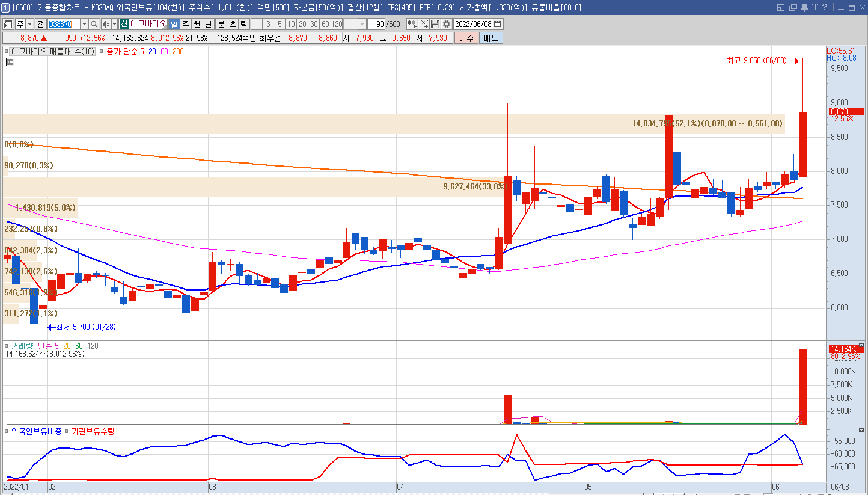Toggle the 전 button next to stock code
Screen dimensions: 868x495
[x=40, y=24]
